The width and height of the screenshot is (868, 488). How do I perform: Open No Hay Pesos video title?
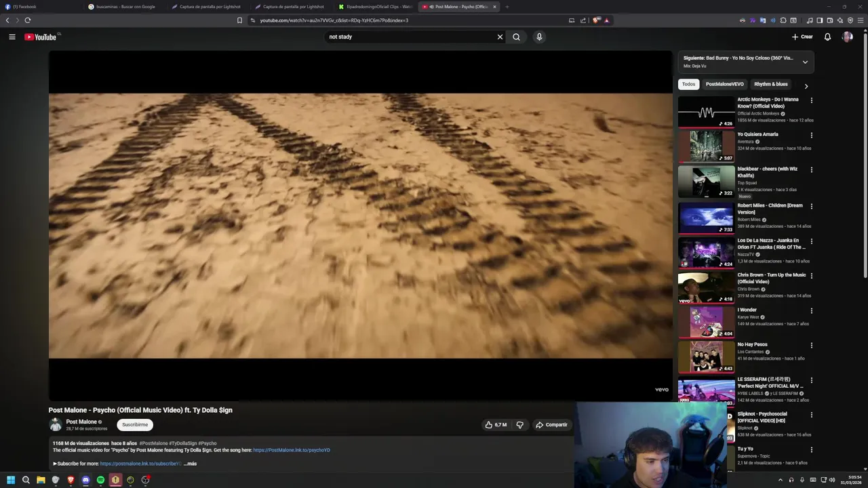752,344
